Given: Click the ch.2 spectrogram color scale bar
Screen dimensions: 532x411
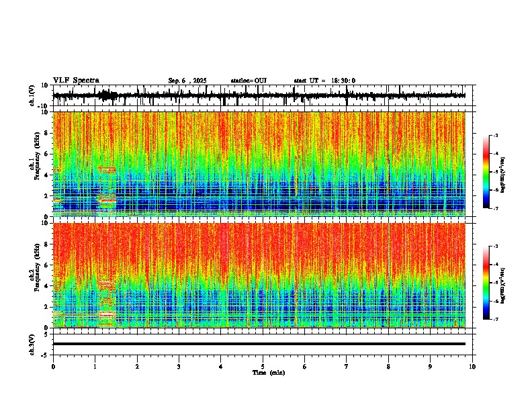Looking at the screenshot, I should tap(486, 283).
